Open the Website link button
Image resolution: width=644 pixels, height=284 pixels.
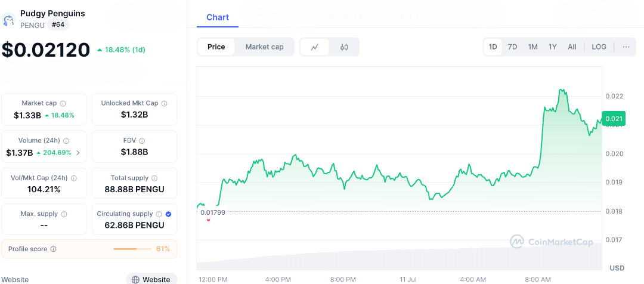click(151, 279)
